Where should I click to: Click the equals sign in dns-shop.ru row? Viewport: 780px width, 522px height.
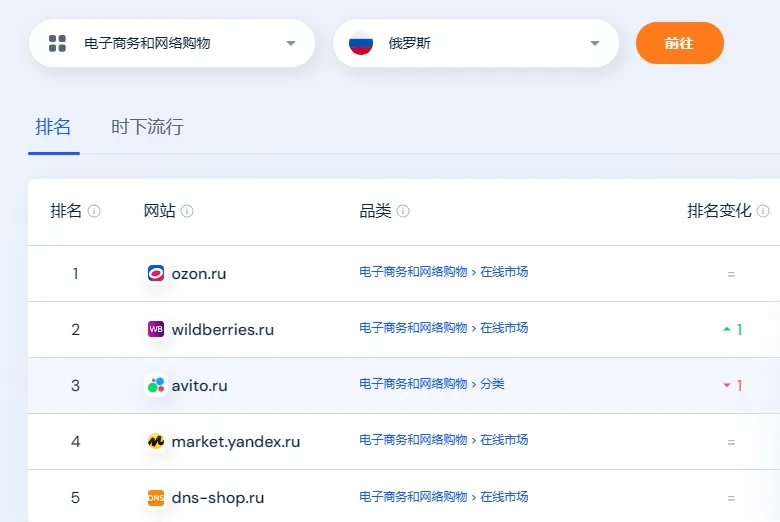point(731,498)
